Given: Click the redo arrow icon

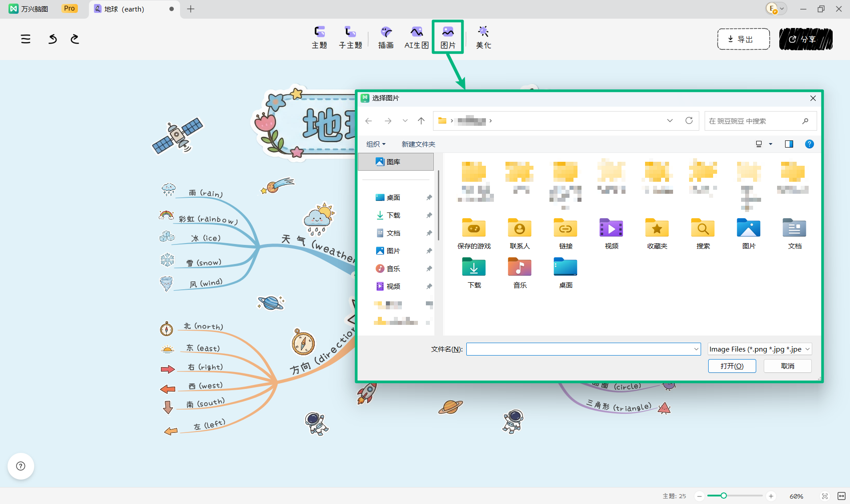Looking at the screenshot, I should click(75, 39).
